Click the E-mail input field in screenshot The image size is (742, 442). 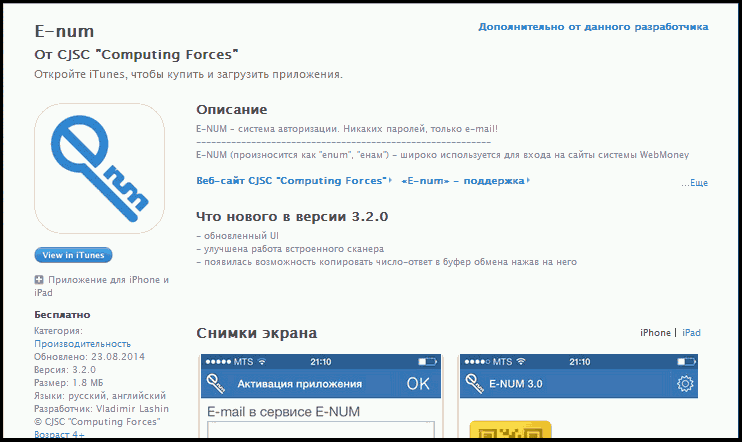(x=321, y=430)
